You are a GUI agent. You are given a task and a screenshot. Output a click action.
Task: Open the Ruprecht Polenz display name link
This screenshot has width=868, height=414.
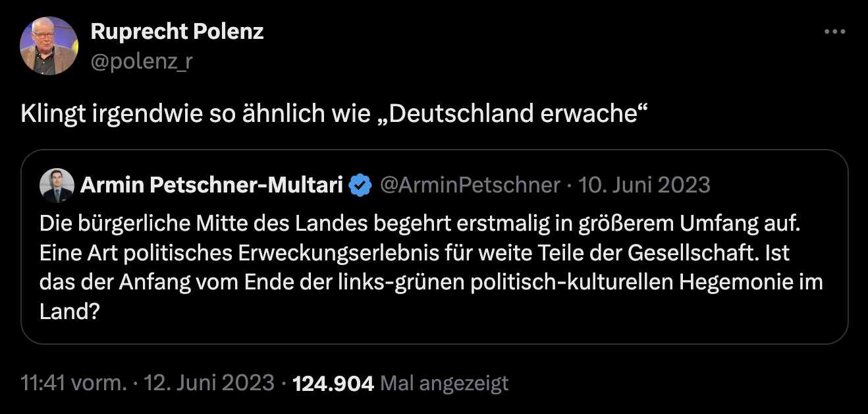[x=177, y=31]
